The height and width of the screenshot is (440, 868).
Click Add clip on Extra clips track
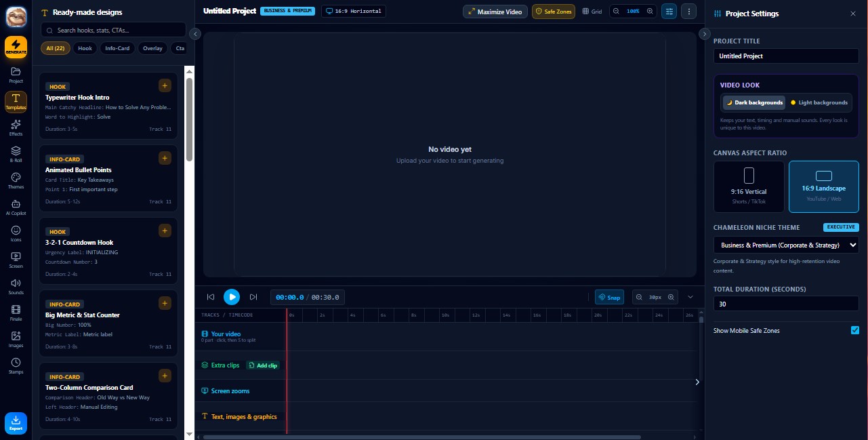pyautogui.click(x=263, y=365)
